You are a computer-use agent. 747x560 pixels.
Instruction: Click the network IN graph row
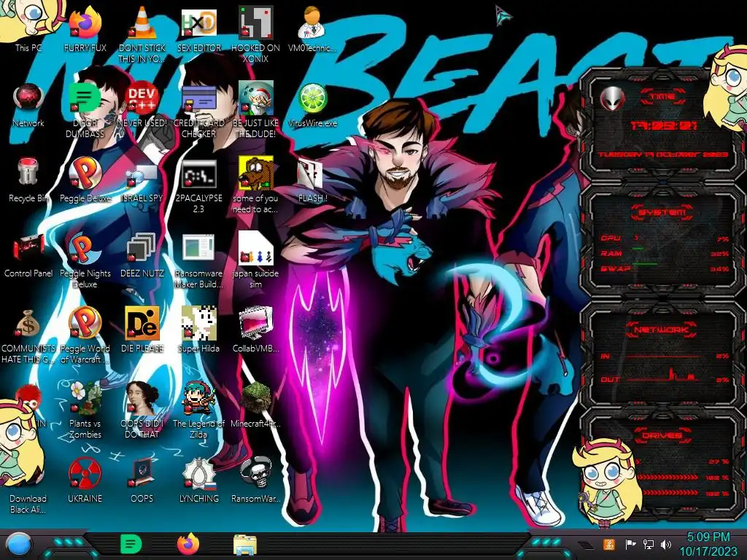[x=665, y=356]
